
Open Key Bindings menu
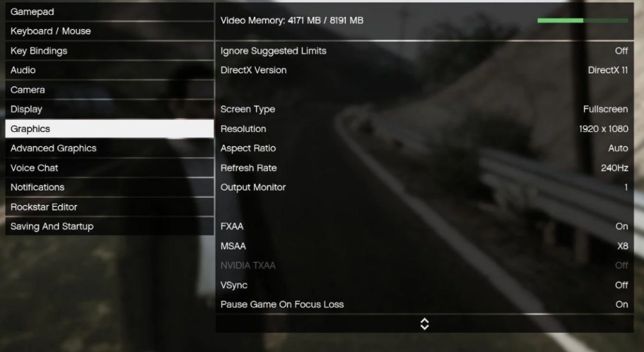pos(109,51)
